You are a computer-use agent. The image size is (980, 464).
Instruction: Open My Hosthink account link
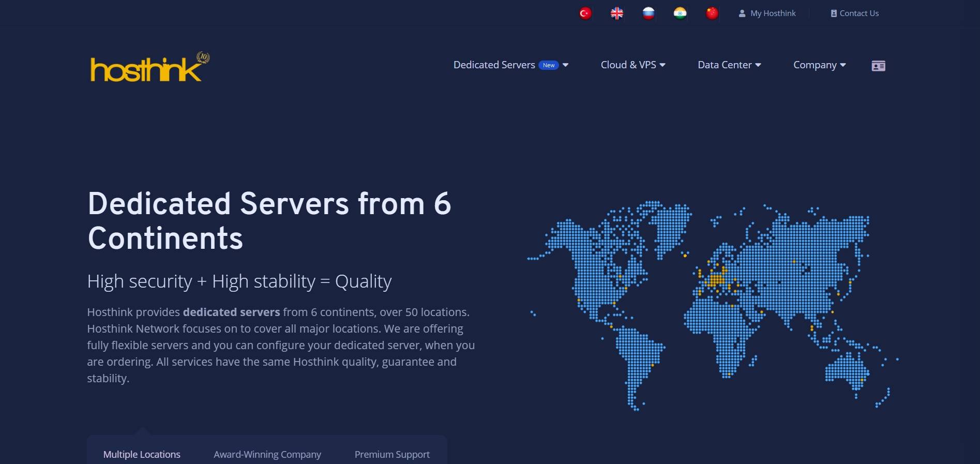pyautogui.click(x=767, y=13)
